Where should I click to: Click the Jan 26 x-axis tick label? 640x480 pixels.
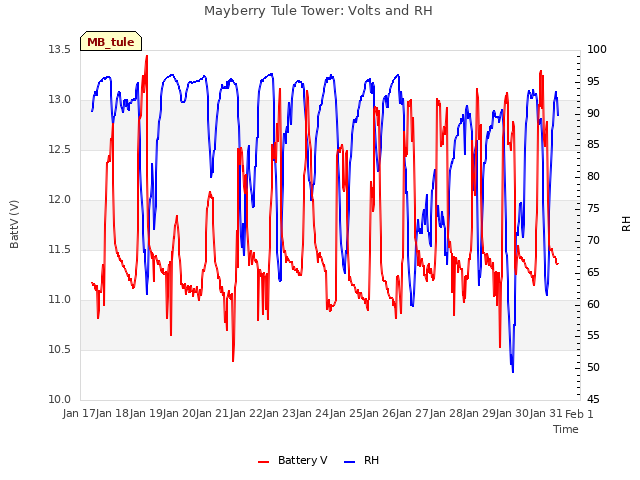tap(379, 413)
